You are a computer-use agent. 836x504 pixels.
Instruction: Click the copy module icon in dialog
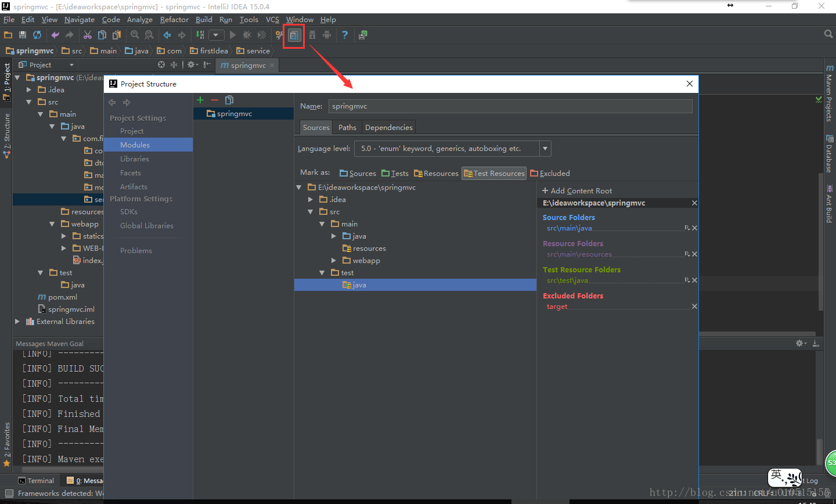pos(229,100)
